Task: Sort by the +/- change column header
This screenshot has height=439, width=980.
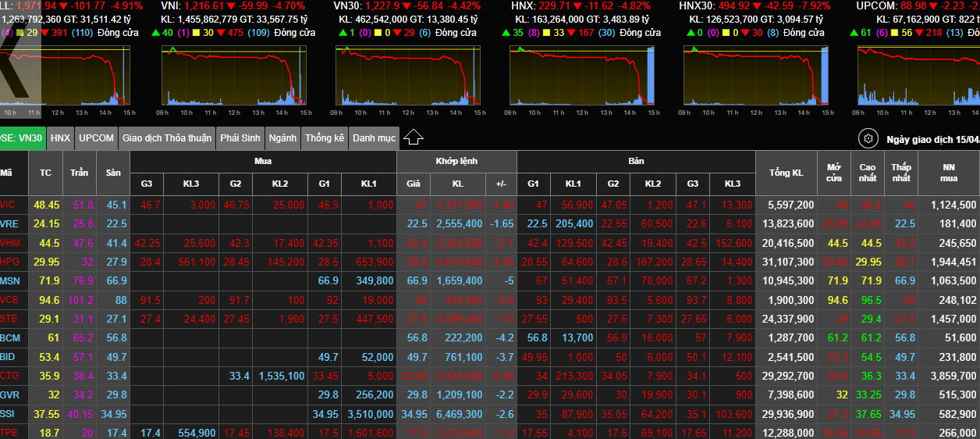Action: coord(501,184)
